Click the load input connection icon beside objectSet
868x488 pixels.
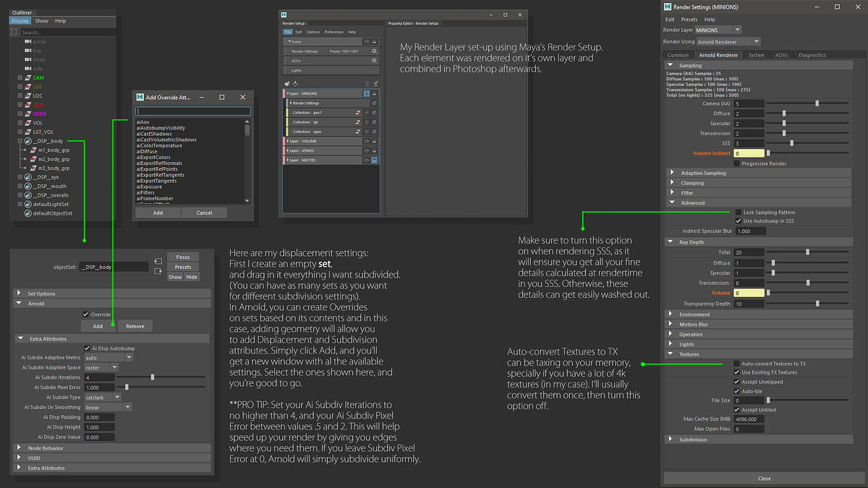[x=158, y=260]
